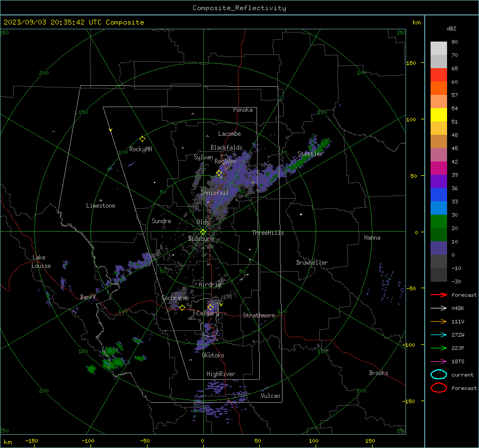
Task: Select the 30 dBZ blue color swatch
Action: point(439,208)
